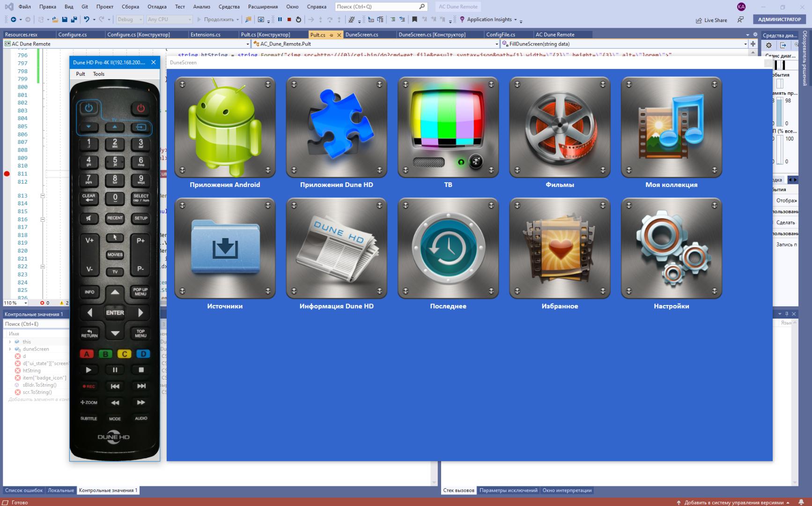
Task: Open the Git menu
Action: click(85, 7)
